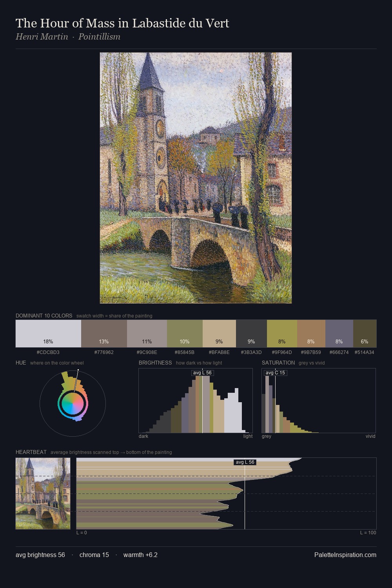Select the #666274 slate purple swatch
392x588 pixels.
[x=339, y=334]
